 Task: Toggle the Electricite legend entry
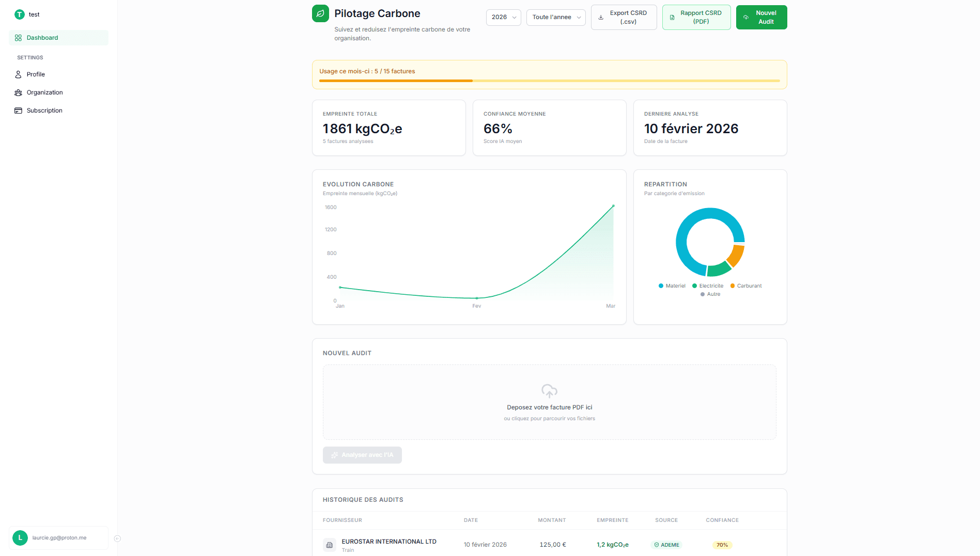tap(708, 286)
